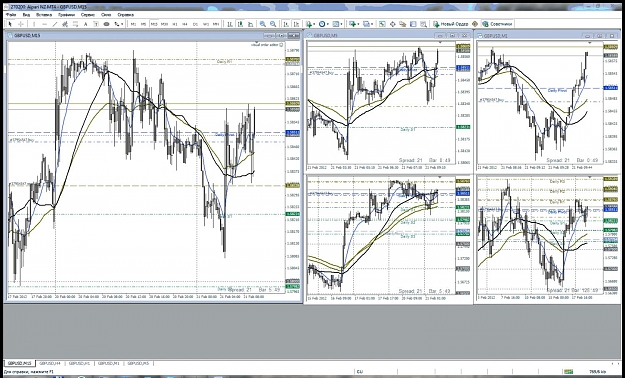Switch chart to bar chart style
The width and height of the screenshot is (625, 378).
pyautogui.click(x=230, y=24)
